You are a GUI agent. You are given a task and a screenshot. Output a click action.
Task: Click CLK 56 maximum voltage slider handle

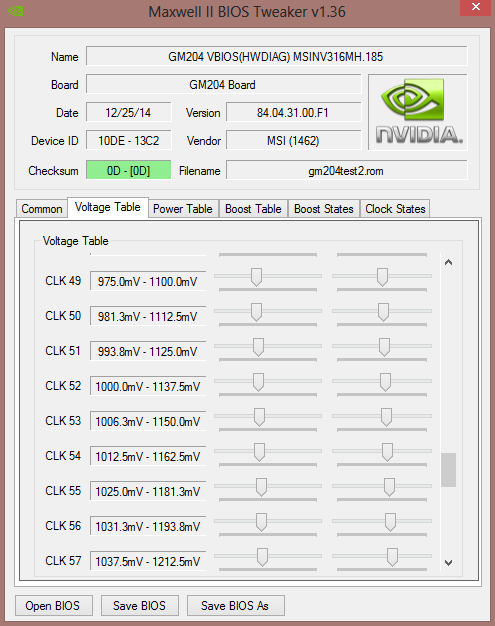[x=390, y=522]
